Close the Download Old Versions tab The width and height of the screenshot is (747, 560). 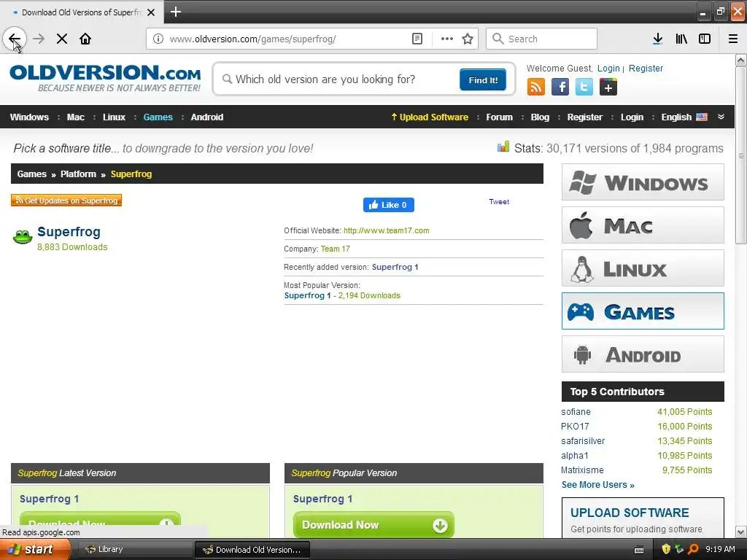[151, 12]
